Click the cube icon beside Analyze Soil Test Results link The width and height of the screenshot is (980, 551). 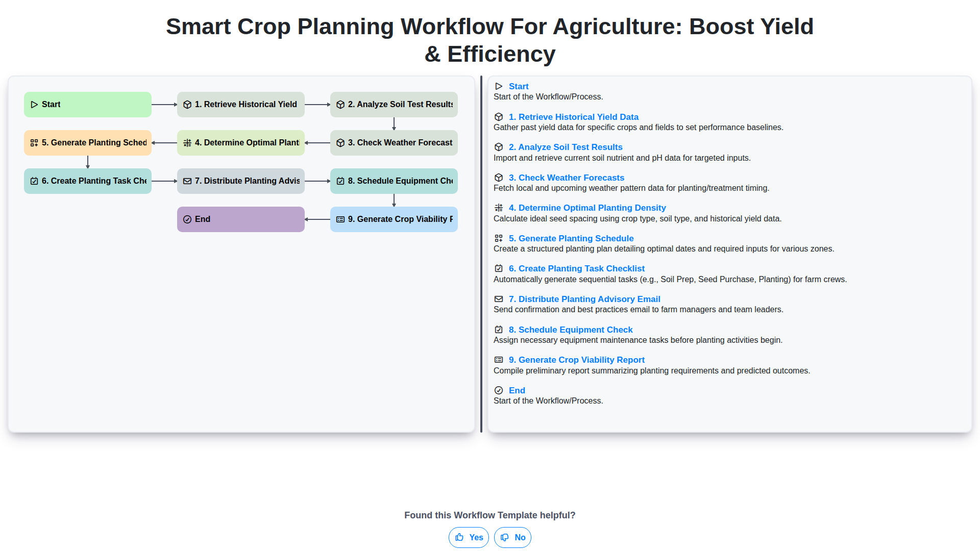point(499,147)
